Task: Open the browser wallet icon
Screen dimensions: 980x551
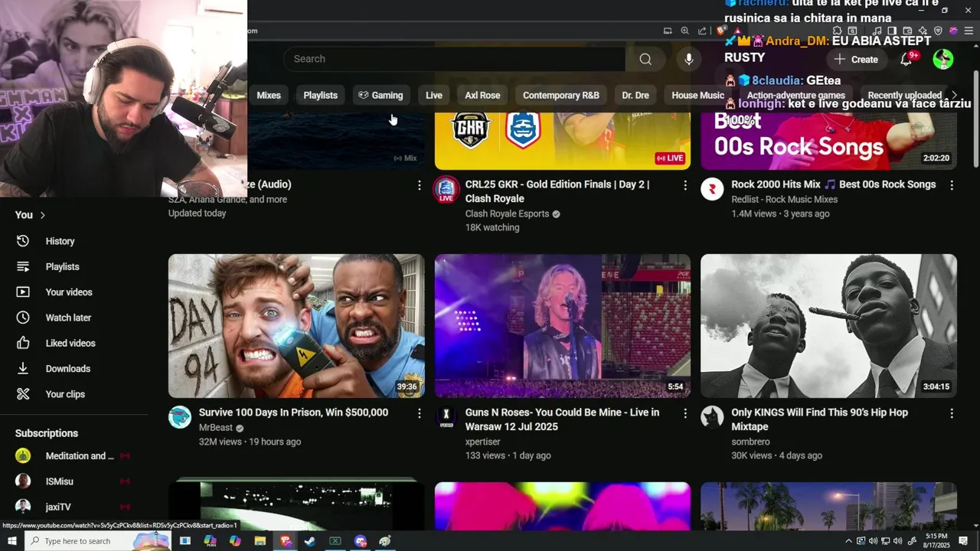Action: tap(907, 31)
